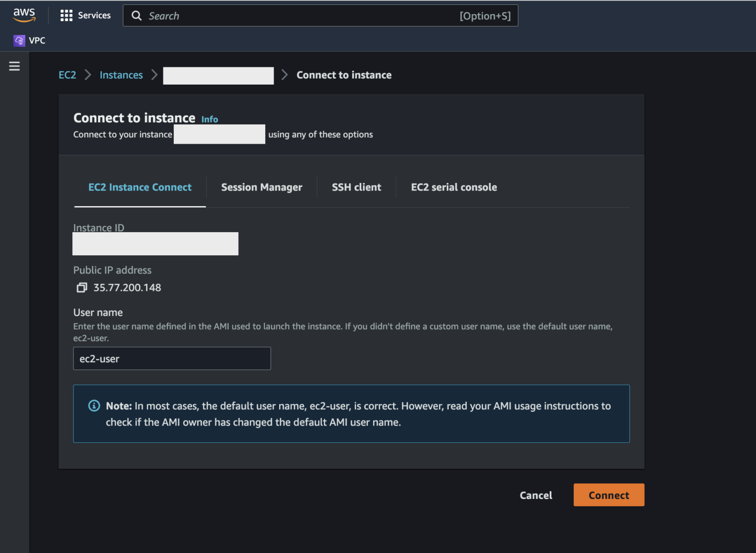This screenshot has width=756, height=553.
Task: Click the search magnifier icon
Action: (136, 15)
